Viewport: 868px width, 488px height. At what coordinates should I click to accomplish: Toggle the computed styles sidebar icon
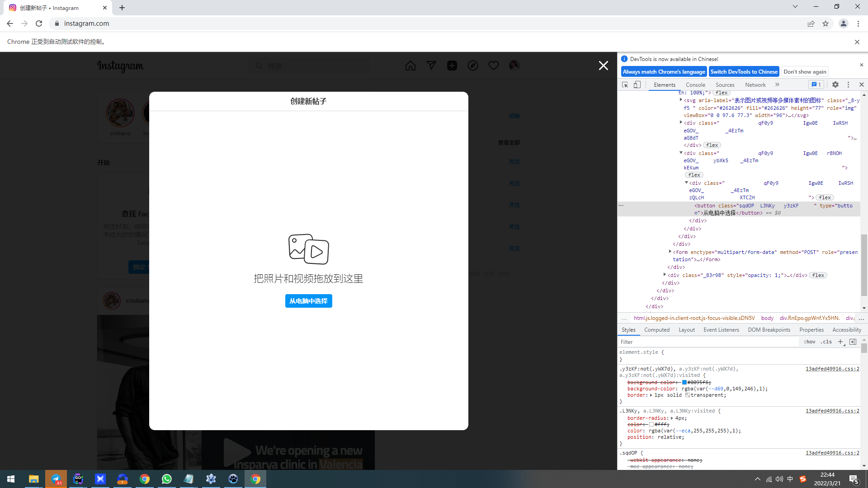[853, 342]
